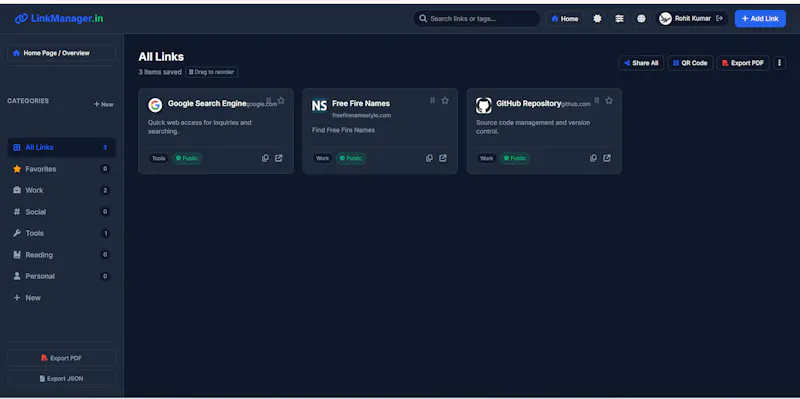Open the Rohit Kumar profile avatar

(665, 19)
